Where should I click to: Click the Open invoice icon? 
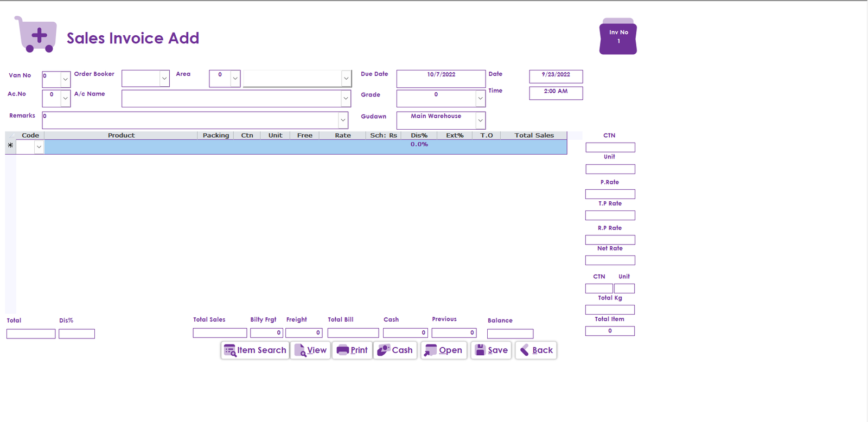tap(431, 350)
